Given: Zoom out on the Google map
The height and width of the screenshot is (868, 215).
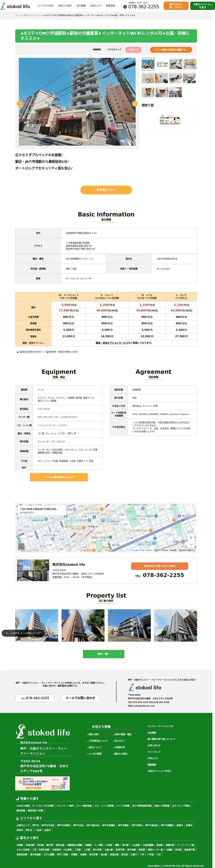Looking at the screenshot, I should pos(191,544).
